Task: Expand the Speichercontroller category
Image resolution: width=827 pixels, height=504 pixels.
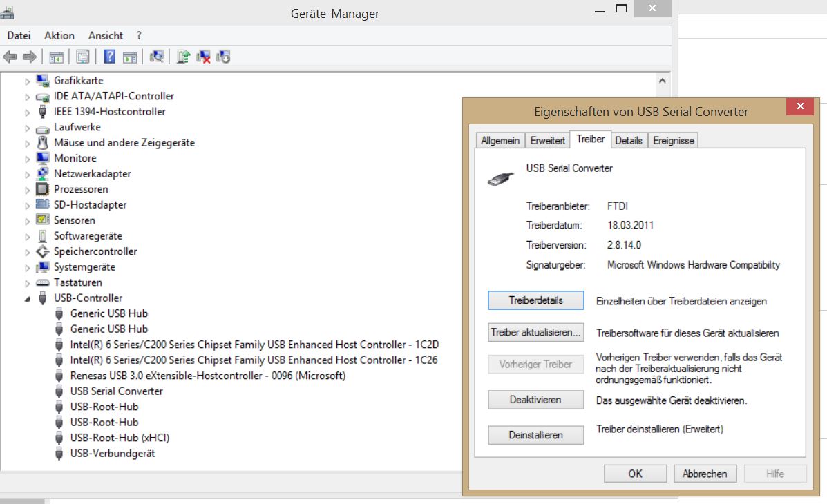Action: 28,253
